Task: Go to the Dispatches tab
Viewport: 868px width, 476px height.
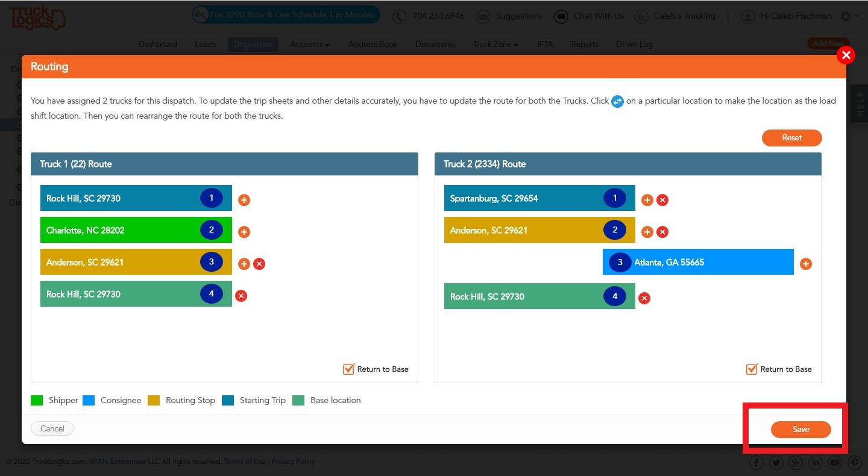Action: (x=253, y=44)
